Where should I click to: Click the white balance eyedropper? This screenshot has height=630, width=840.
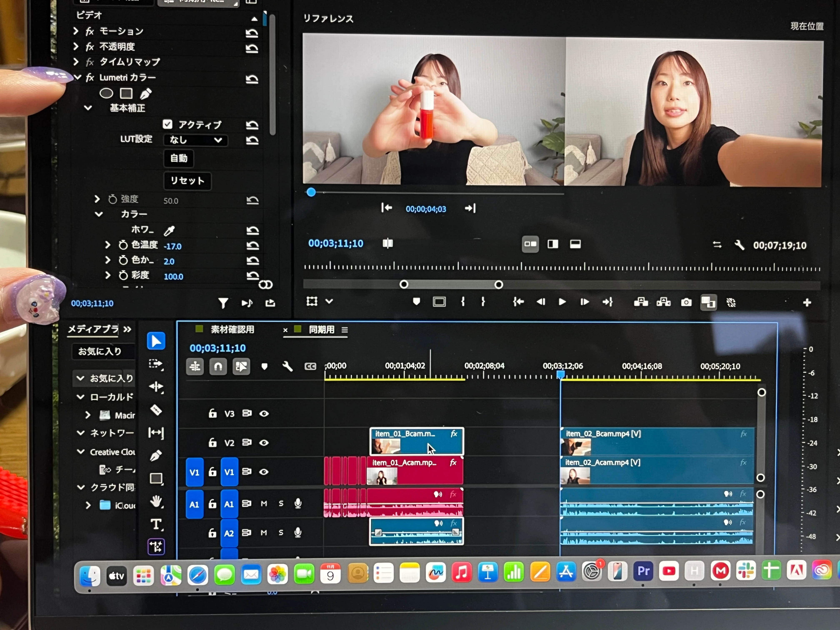click(x=169, y=230)
